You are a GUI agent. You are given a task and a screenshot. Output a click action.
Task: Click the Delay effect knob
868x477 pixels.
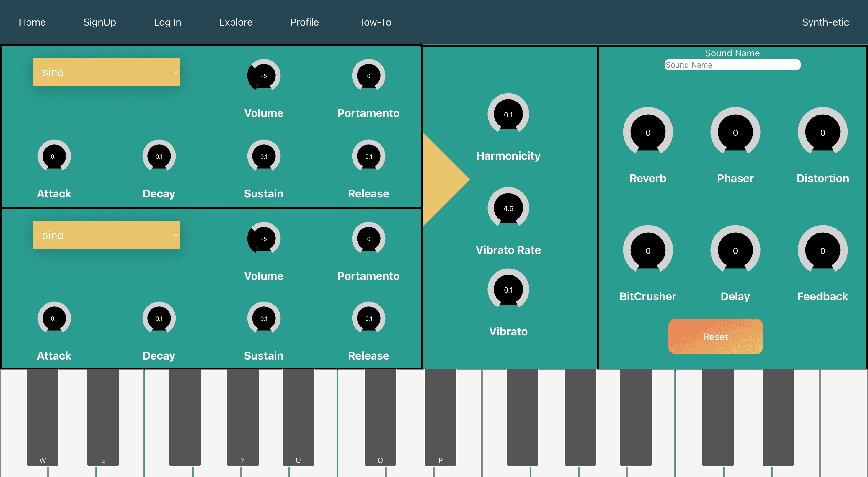point(735,250)
